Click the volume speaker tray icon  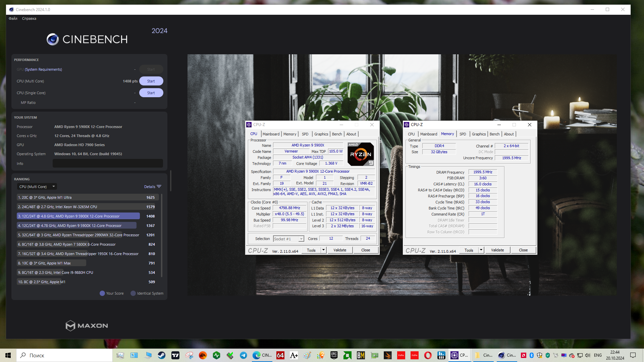point(588,355)
